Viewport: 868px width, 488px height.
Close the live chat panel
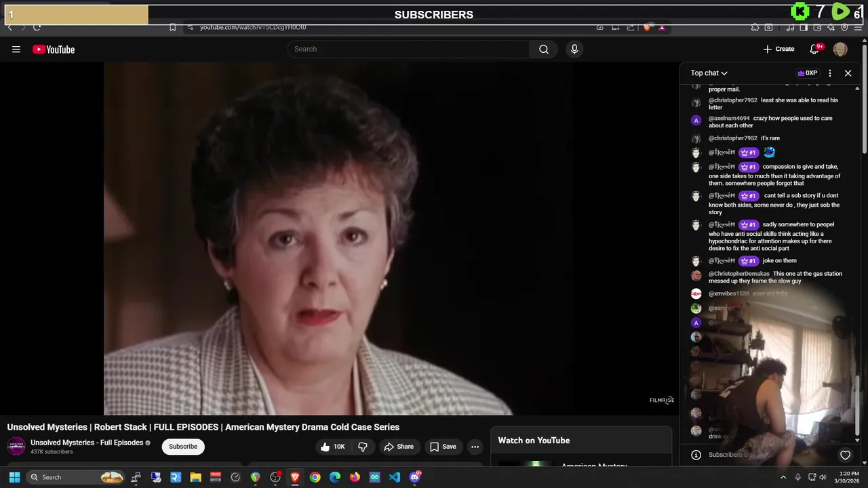point(848,73)
